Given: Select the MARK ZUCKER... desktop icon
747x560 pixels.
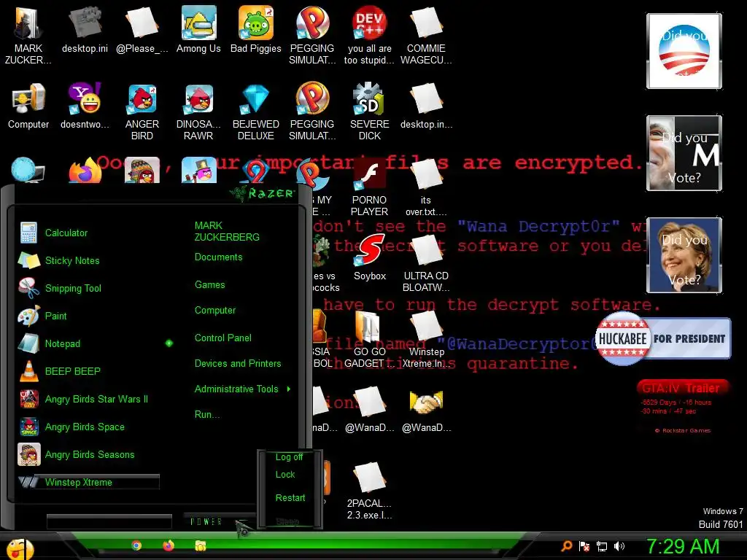Looking at the screenshot, I should [x=28, y=36].
